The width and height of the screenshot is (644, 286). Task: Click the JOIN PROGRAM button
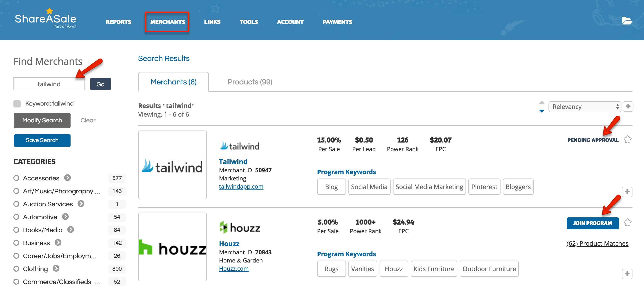coord(592,223)
